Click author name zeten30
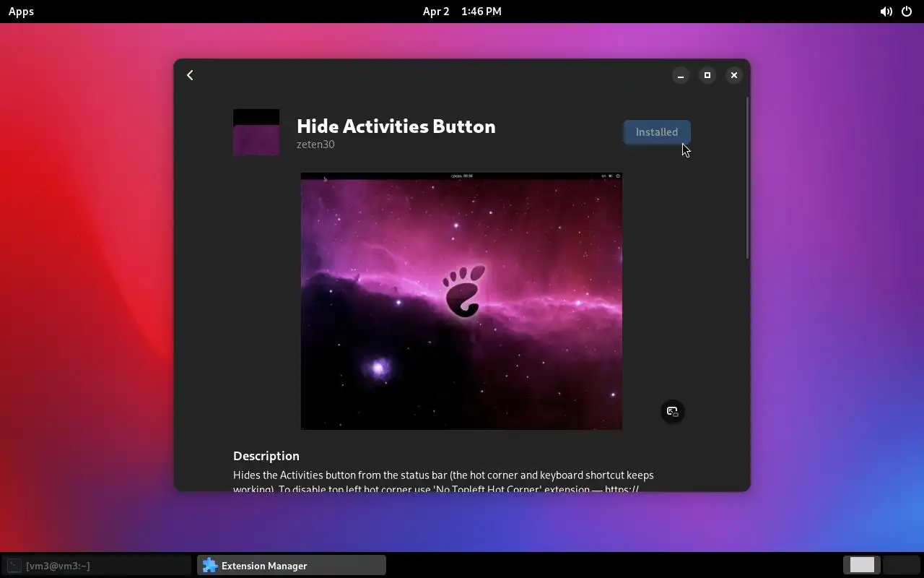The height and width of the screenshot is (578, 924). coord(315,144)
